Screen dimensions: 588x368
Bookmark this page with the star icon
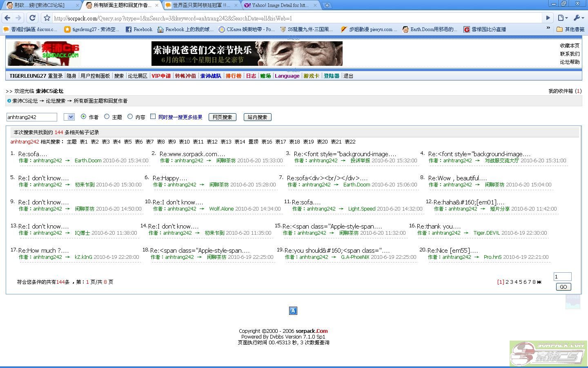(x=47, y=18)
